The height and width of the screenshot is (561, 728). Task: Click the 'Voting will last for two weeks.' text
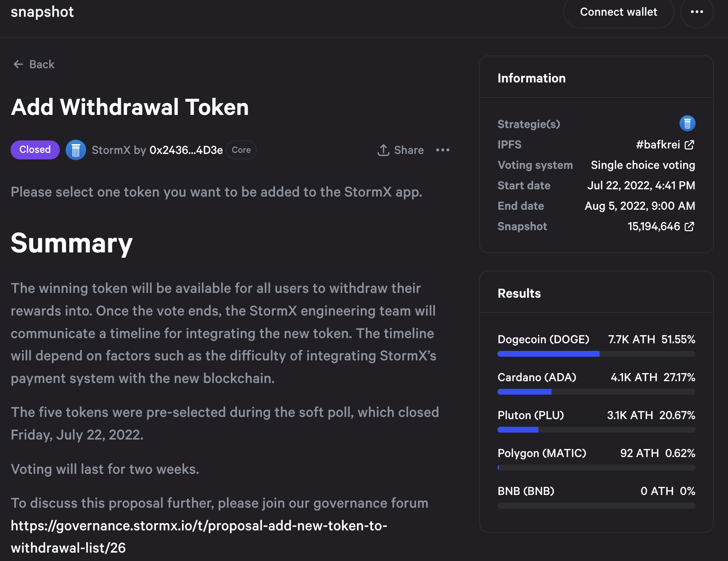click(x=105, y=469)
